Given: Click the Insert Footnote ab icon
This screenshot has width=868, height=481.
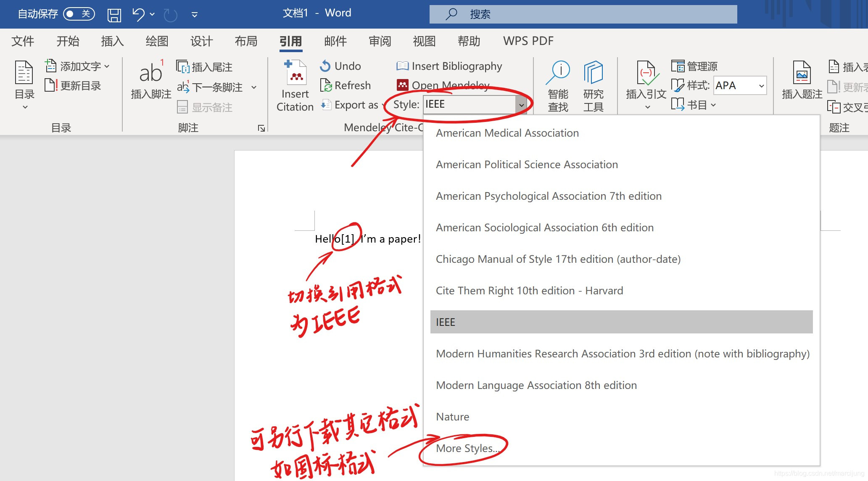Looking at the screenshot, I should pos(150,74).
